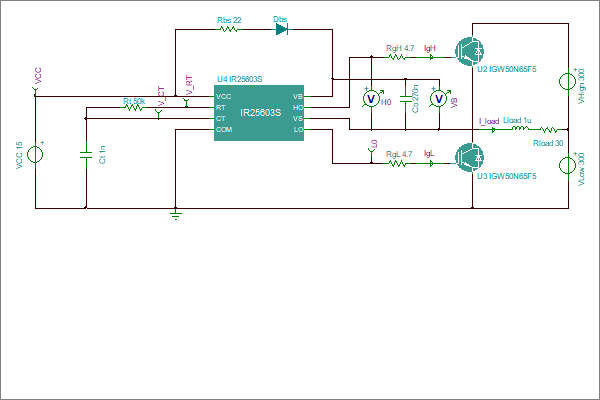
Task: Select the Dbs bootstrap diode
Action: click(x=282, y=29)
